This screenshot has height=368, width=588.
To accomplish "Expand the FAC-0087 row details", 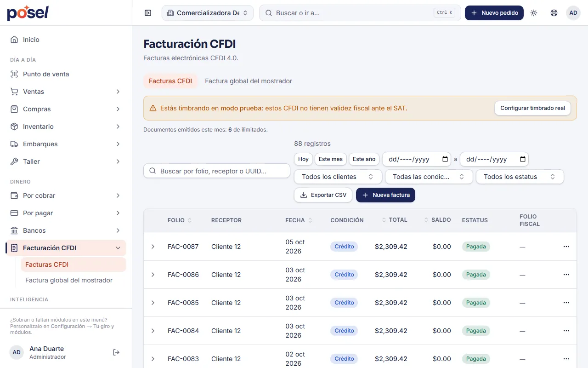I will pos(153,247).
